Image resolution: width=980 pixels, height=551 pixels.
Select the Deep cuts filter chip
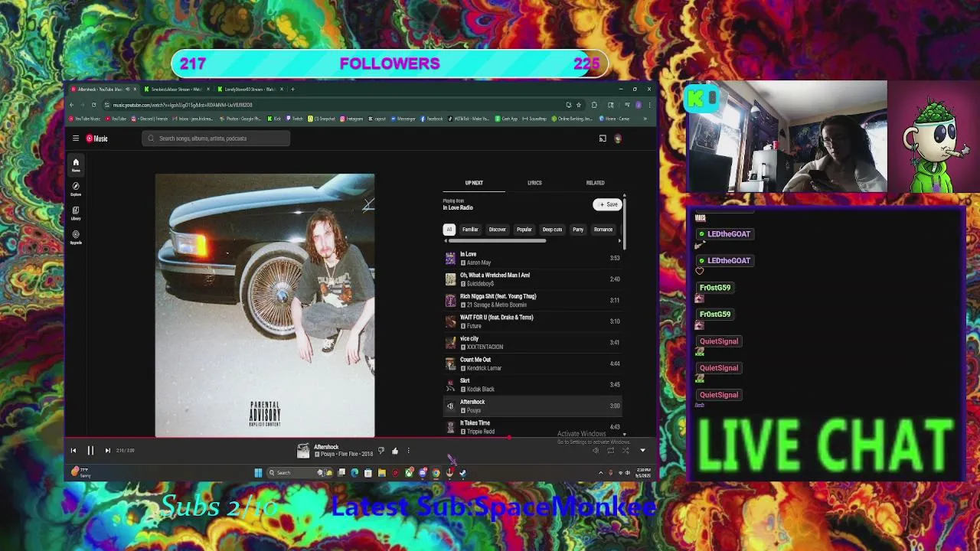pos(552,230)
